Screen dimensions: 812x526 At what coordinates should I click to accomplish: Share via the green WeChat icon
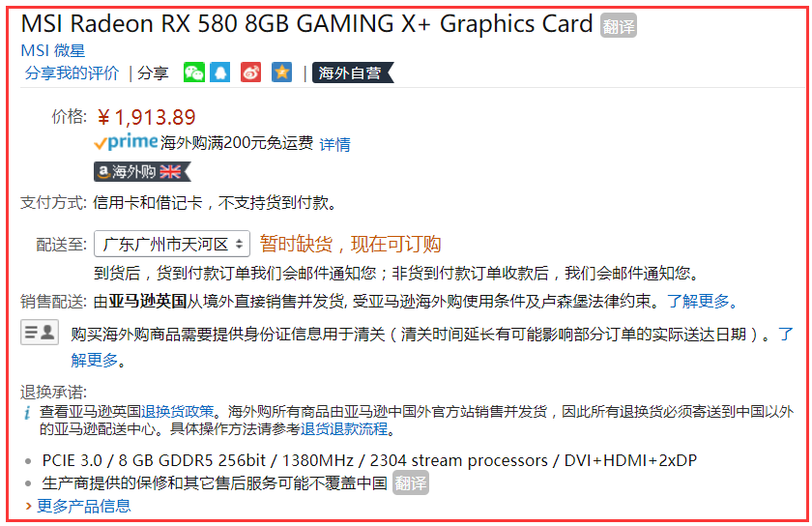[x=194, y=73]
